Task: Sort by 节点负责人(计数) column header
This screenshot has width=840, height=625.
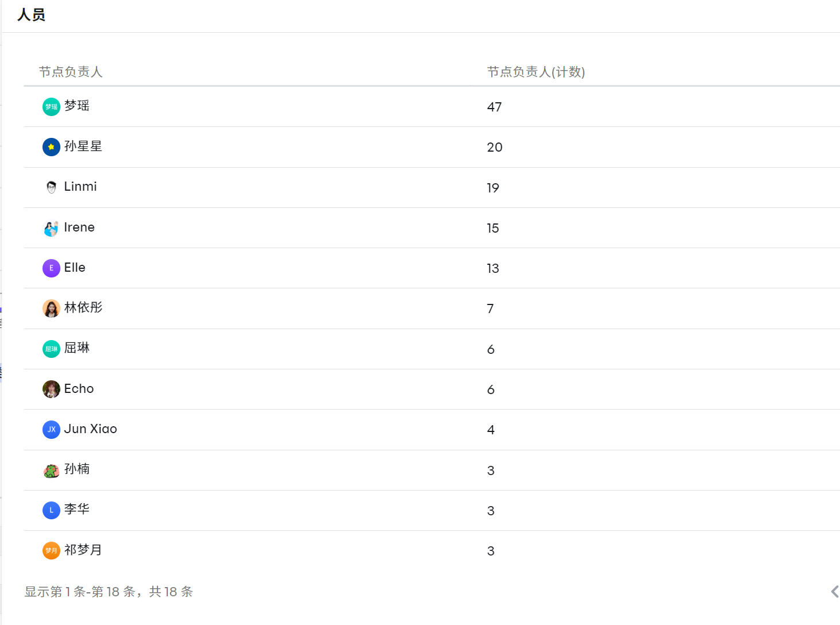Action: tap(536, 72)
